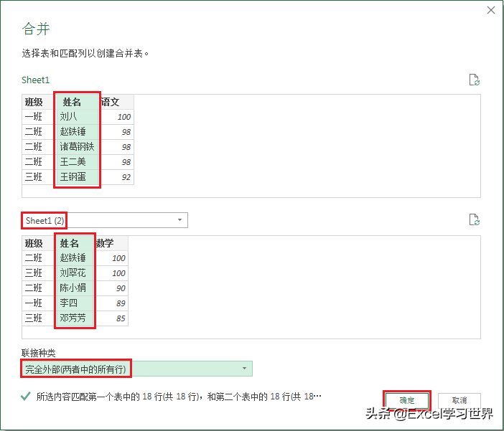Viewport: 504px width, 431px height.
Task: Click the cell 刘八
Action: click(x=77, y=117)
